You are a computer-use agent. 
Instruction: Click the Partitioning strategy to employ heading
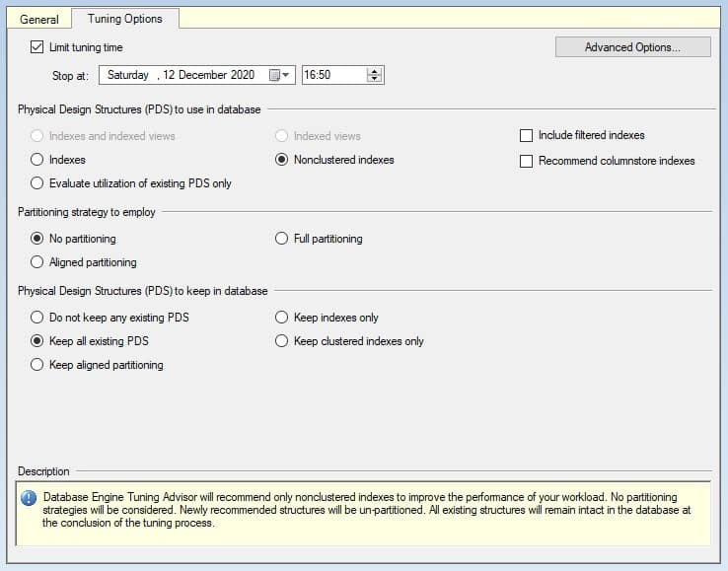(x=87, y=212)
